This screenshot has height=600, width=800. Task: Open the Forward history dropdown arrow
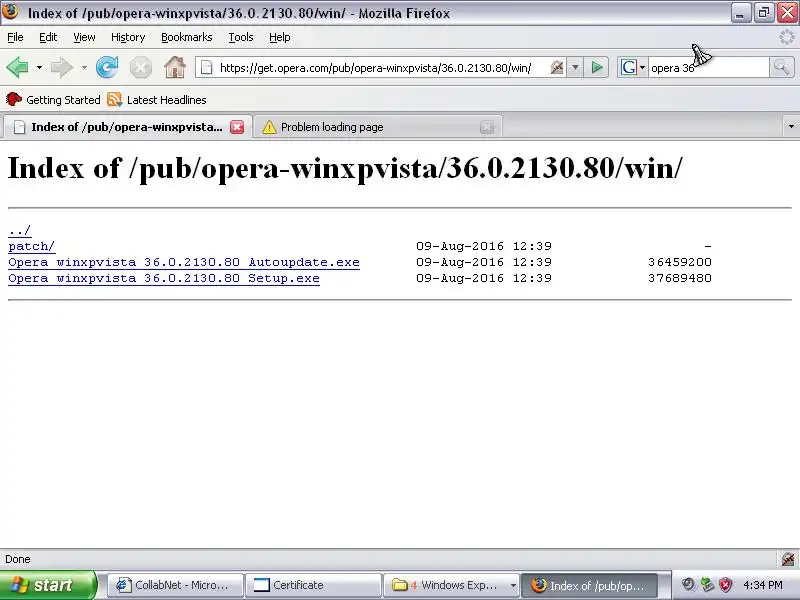[x=84, y=67]
